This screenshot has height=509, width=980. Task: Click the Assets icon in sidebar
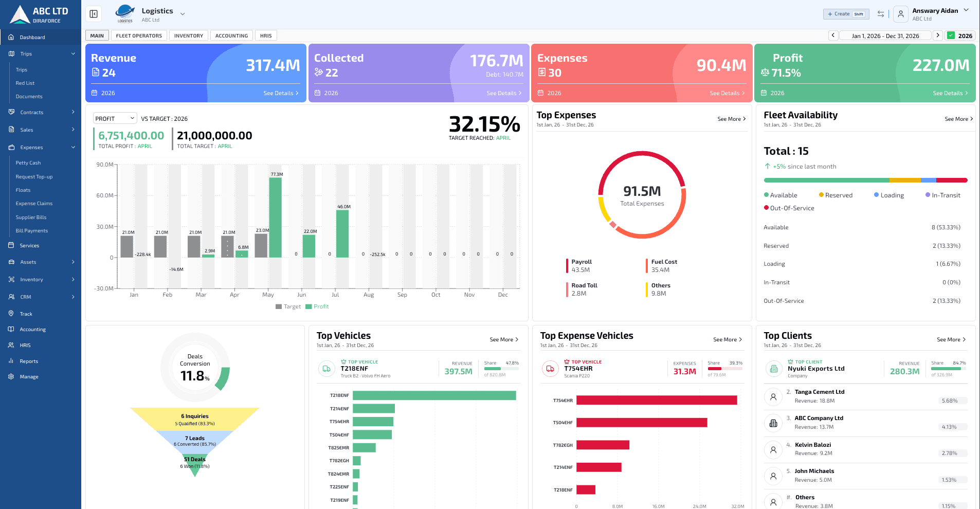point(11,262)
